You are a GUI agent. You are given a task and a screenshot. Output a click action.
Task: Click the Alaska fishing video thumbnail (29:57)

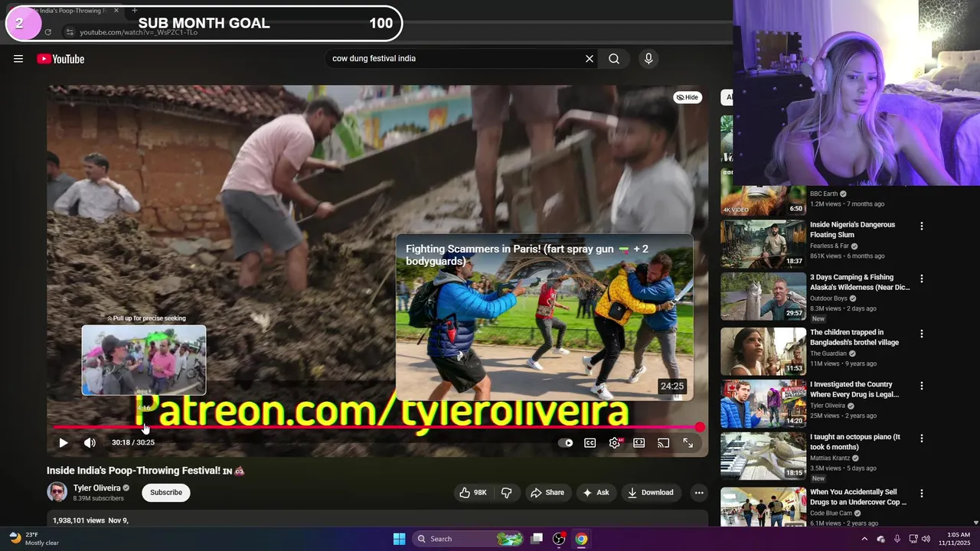point(763,296)
